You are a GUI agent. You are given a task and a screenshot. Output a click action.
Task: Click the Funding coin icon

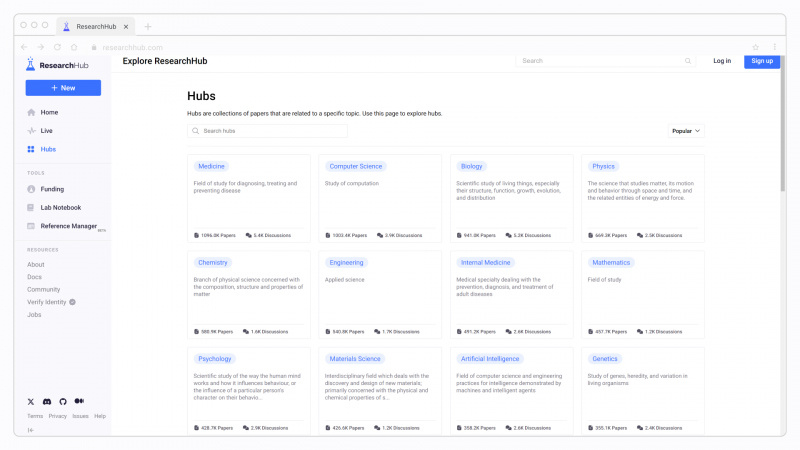click(31, 189)
